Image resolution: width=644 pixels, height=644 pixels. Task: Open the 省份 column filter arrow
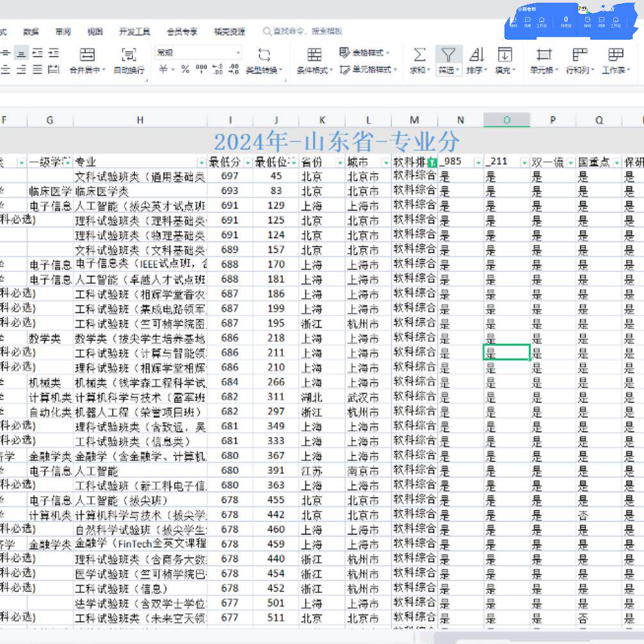[340, 163]
